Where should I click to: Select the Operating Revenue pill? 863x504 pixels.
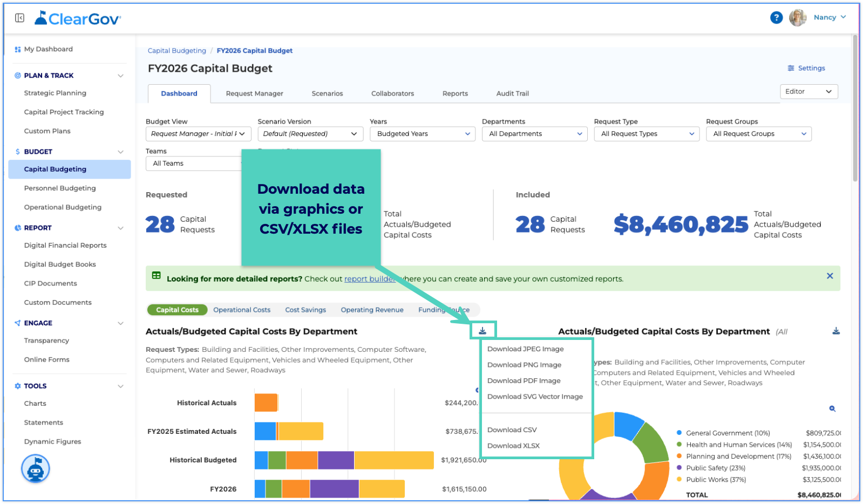372,310
